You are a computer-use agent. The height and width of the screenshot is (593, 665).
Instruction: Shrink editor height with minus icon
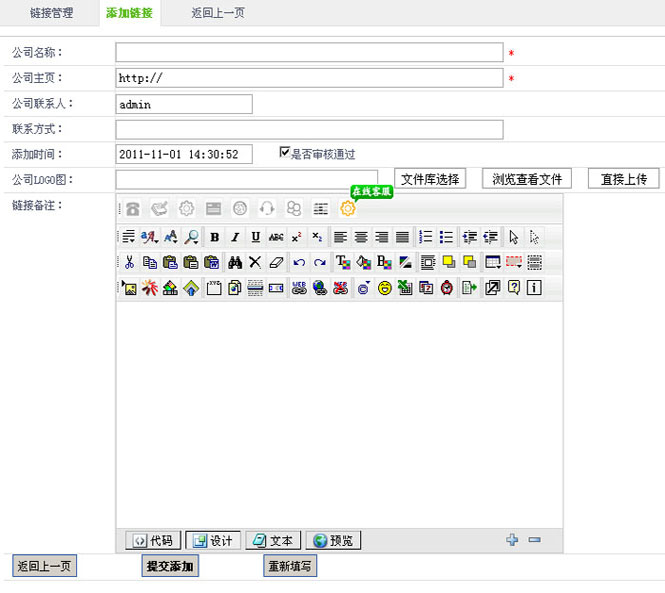[x=535, y=540]
